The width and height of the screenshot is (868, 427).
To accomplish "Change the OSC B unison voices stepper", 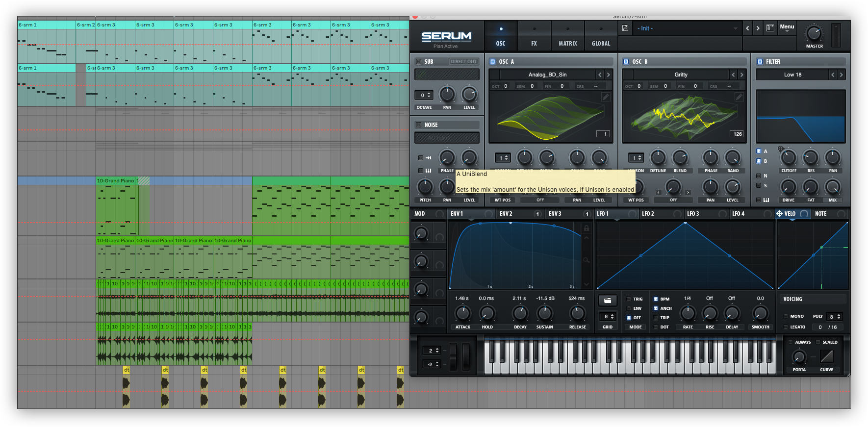I will tap(636, 158).
